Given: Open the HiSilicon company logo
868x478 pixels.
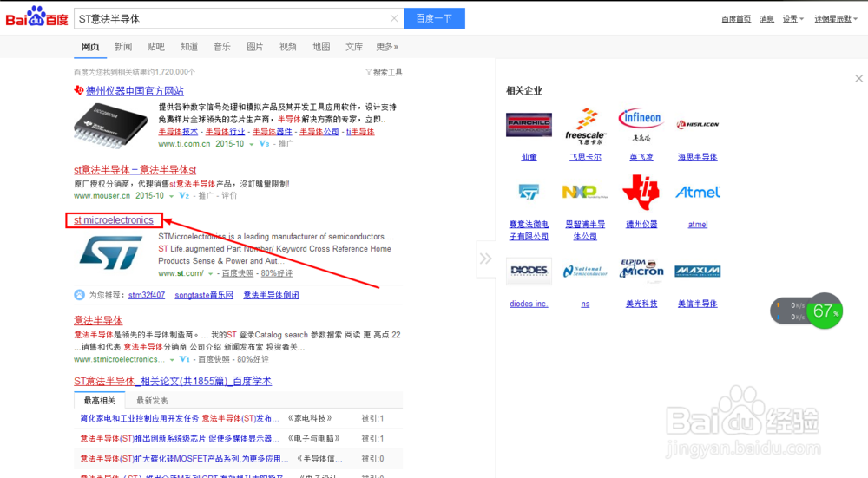Looking at the screenshot, I should pos(698,124).
